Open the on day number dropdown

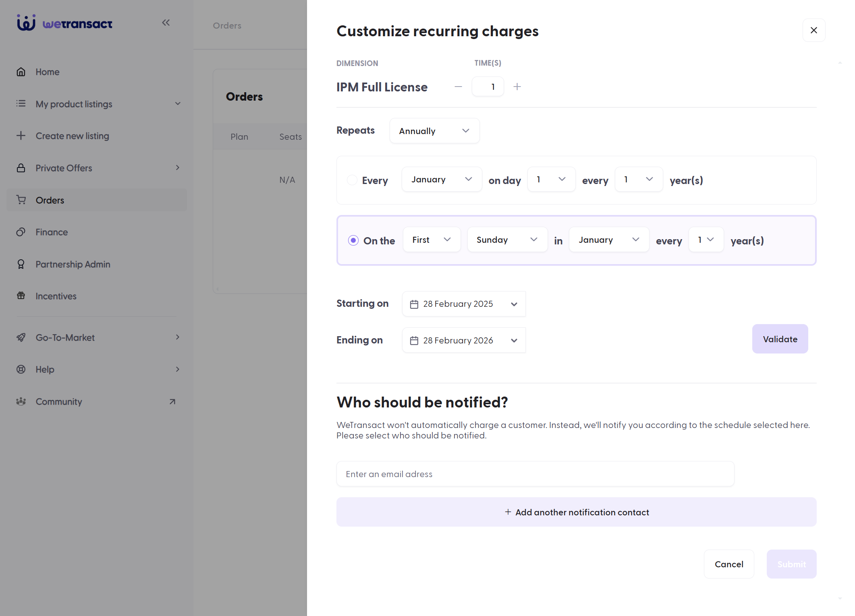tap(551, 179)
